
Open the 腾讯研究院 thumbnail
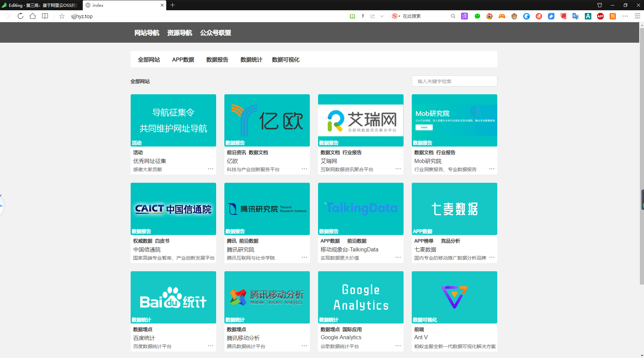click(x=267, y=209)
